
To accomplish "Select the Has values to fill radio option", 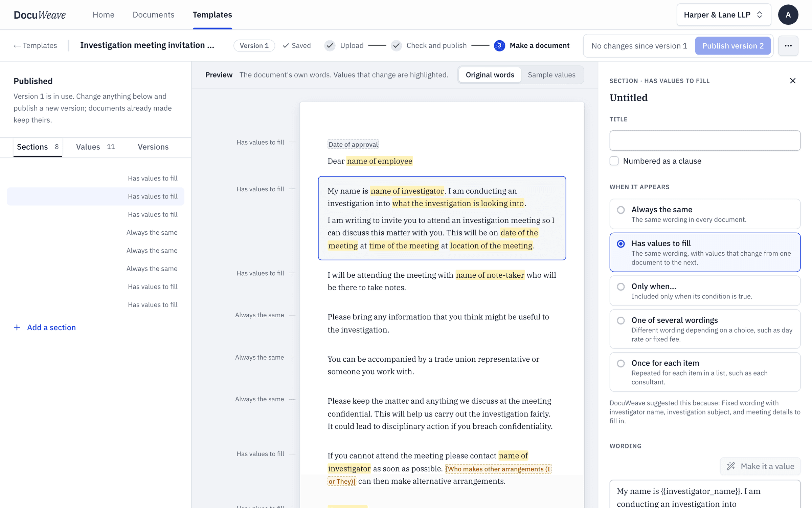I will coord(705,252).
